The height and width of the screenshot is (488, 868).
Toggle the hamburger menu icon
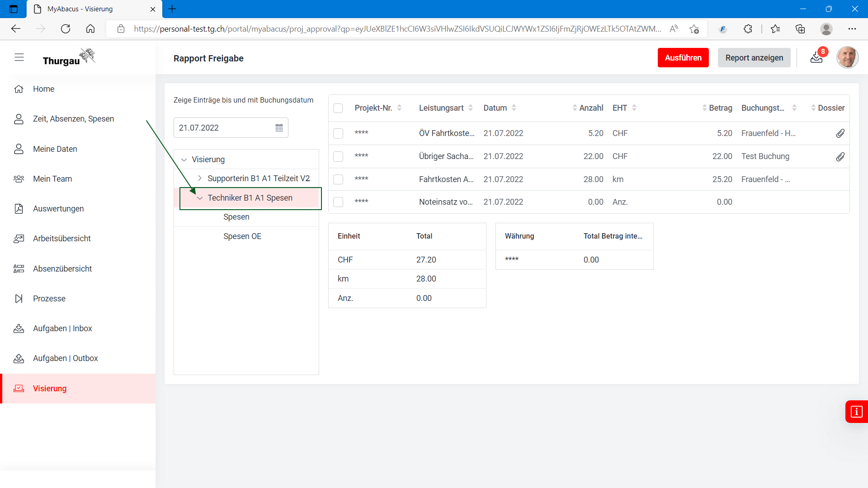tap(19, 57)
